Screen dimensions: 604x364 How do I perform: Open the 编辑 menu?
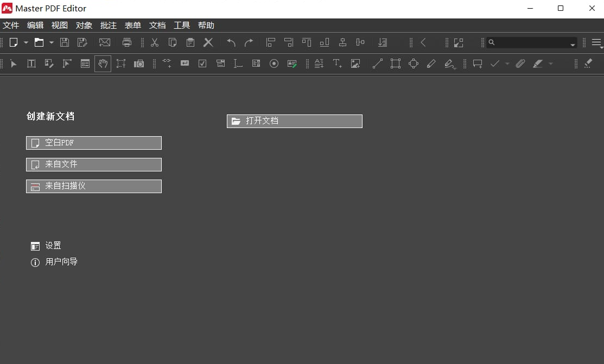coord(35,25)
